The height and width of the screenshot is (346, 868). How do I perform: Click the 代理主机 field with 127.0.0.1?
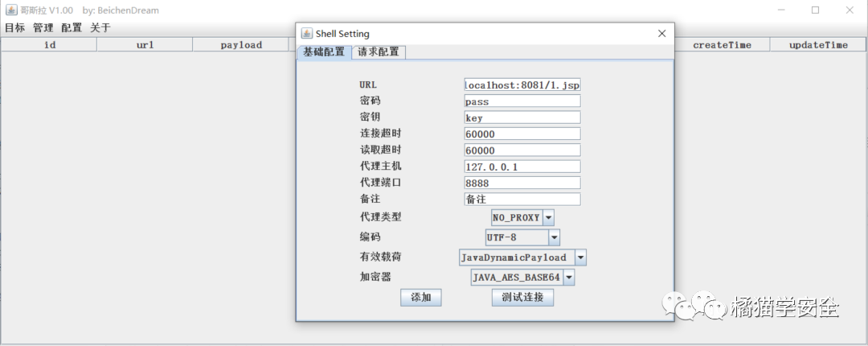coord(522,167)
